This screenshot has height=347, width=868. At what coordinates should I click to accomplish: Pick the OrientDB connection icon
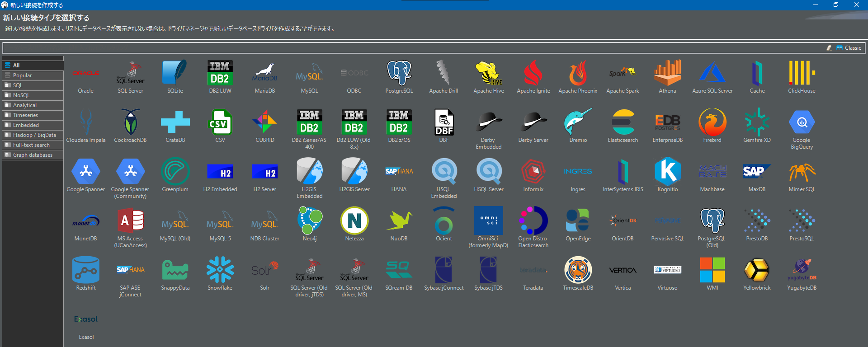(x=623, y=221)
